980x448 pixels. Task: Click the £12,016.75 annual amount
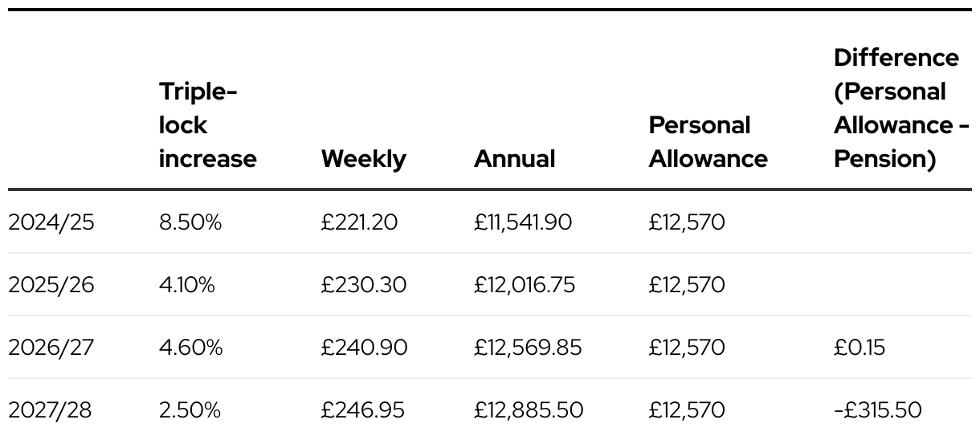(525, 285)
